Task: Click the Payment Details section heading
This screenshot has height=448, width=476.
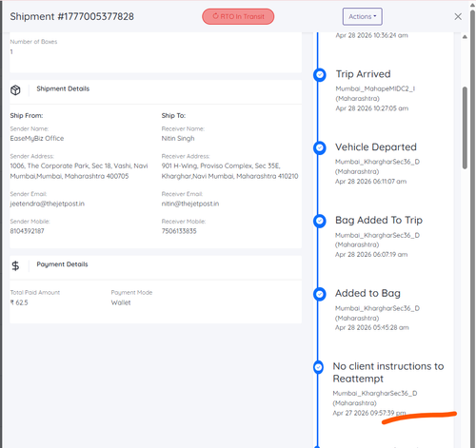Action: coord(62,264)
